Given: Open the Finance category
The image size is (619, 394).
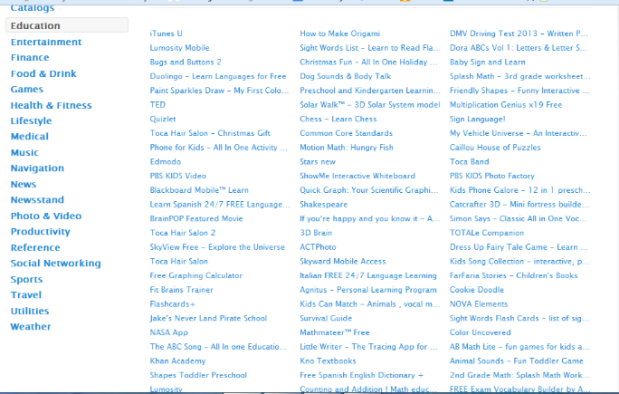Looking at the screenshot, I should 30,58.
